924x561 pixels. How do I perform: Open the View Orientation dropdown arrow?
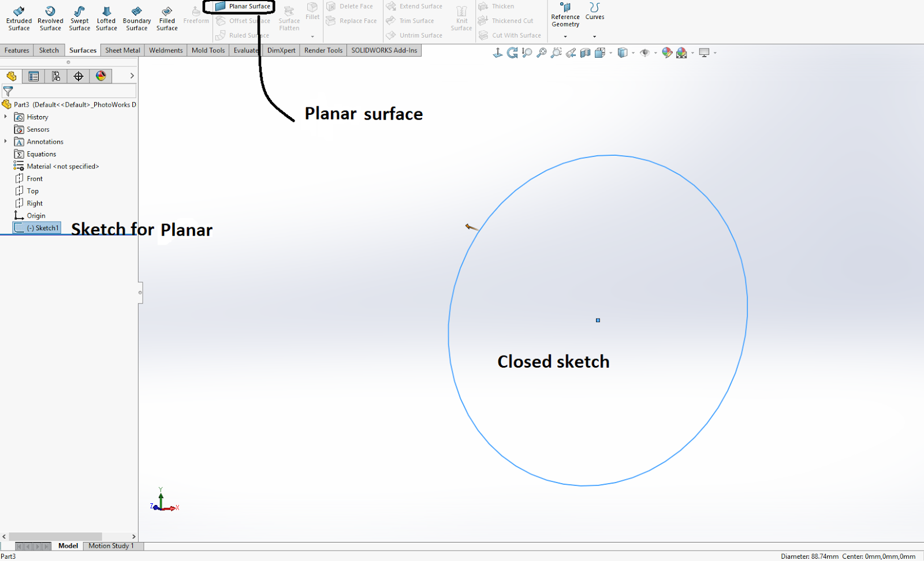pos(610,53)
